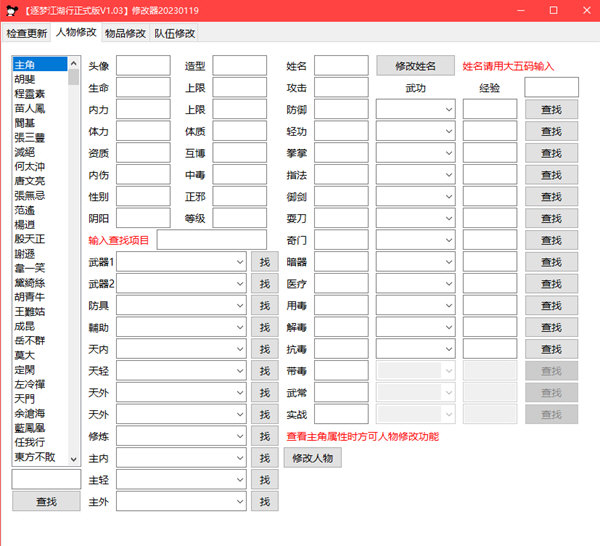Click the character list scroll-down arrow
The height and width of the screenshot is (546, 600).
(x=74, y=459)
